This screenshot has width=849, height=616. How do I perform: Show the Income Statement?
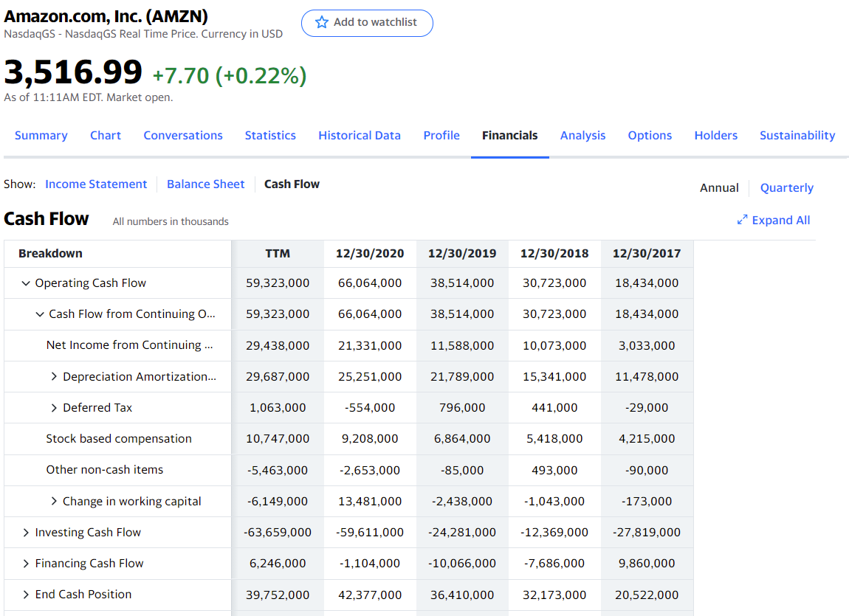[x=96, y=184]
